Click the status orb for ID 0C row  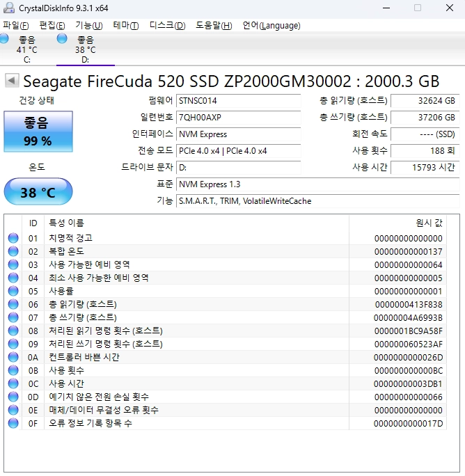click(13, 383)
